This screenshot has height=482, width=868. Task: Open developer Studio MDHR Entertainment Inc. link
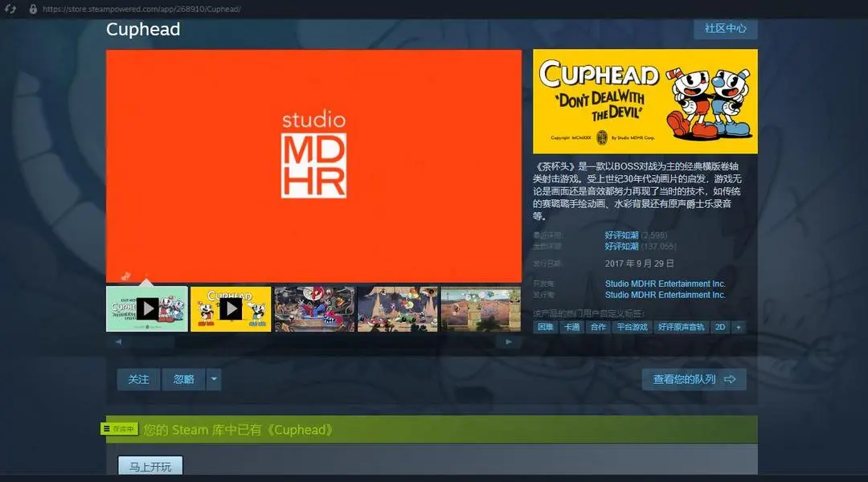665,284
